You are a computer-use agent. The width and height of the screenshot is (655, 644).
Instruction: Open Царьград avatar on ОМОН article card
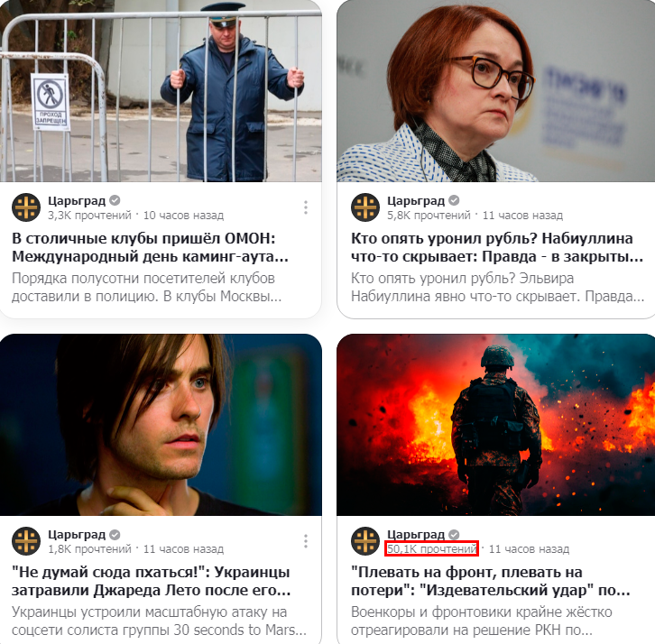pos(26,207)
